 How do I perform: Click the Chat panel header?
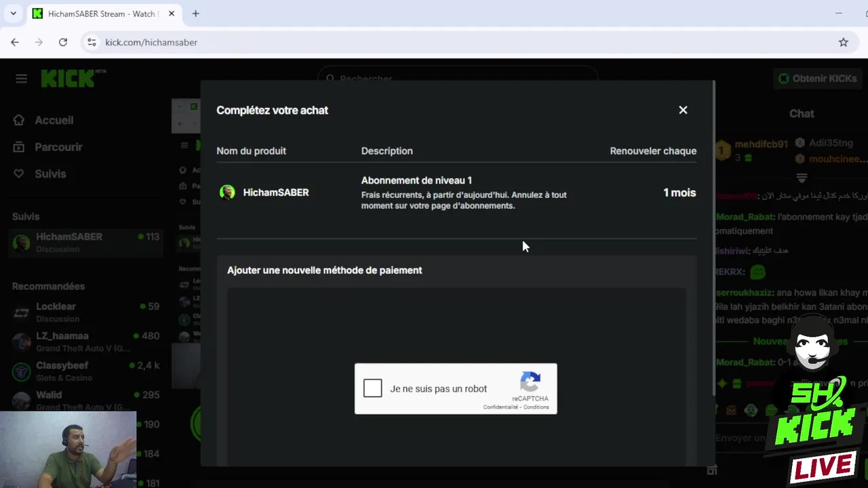[x=802, y=113]
